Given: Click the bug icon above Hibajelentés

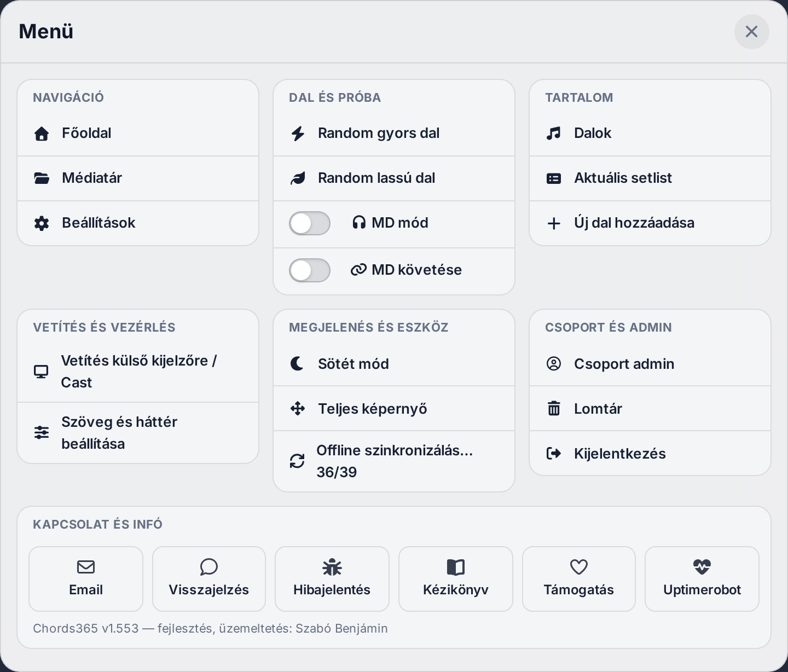Looking at the screenshot, I should tap(332, 567).
